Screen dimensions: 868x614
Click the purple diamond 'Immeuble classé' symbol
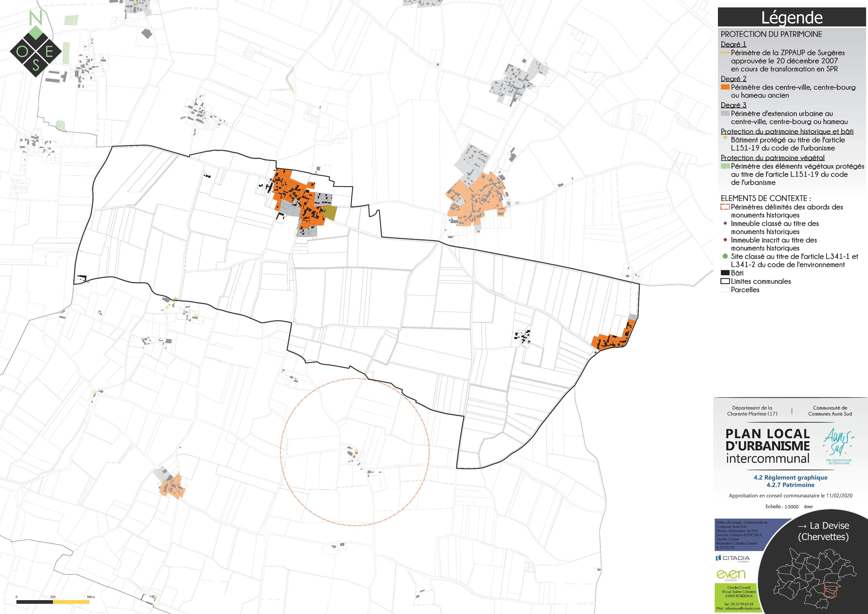tap(725, 223)
